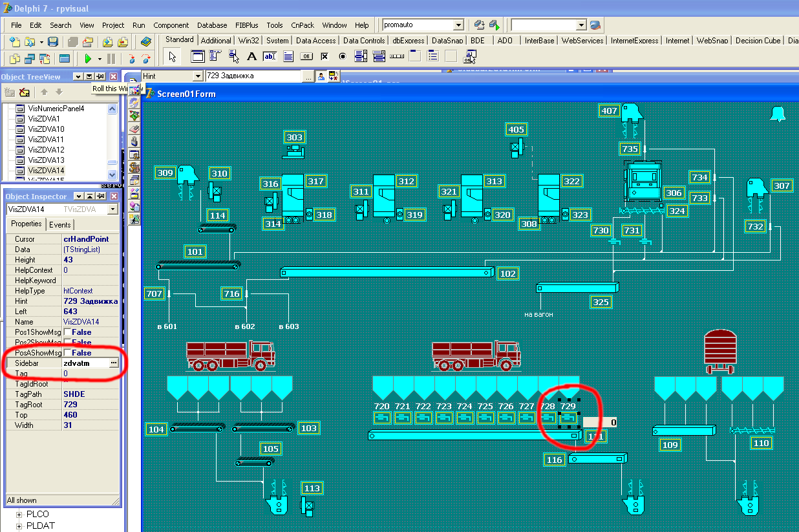Toggle the PosAShowMsg checkbox
799x532 pixels.
pos(67,353)
